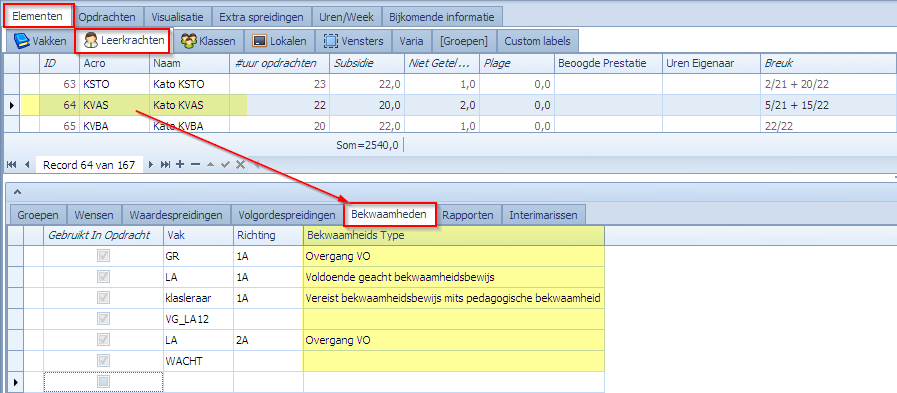Open the Lokalen tab

[x=280, y=41]
